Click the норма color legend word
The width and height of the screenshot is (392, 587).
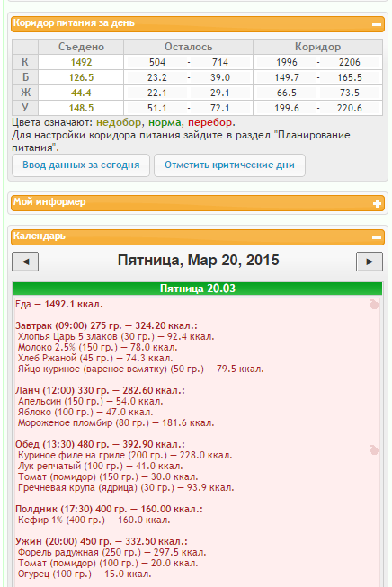click(165, 122)
